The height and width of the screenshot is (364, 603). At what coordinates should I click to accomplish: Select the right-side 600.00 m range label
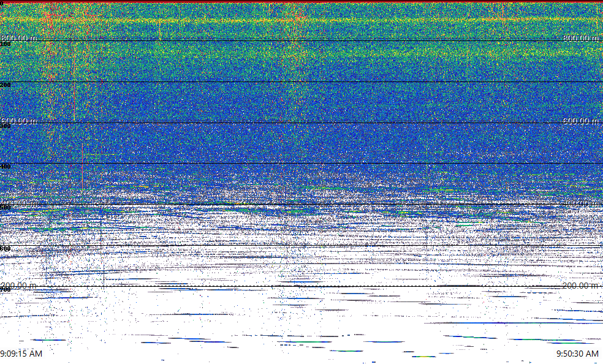pyautogui.click(x=581, y=121)
